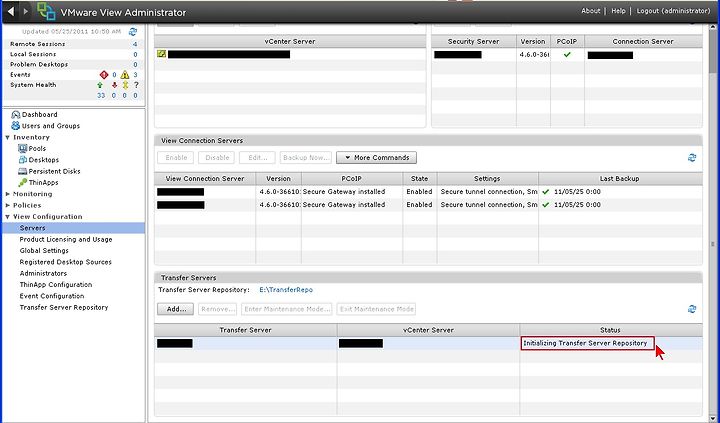Click the PCoIP green checkmark for security server
Image resolution: width=720 pixels, height=423 pixels.
tap(567, 54)
